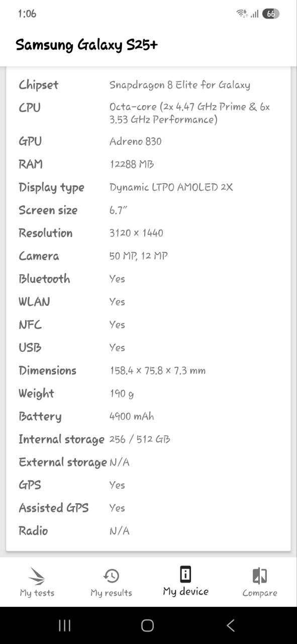Tap the Samsung Galaxy S25+ title
The image size is (297, 644).
(x=87, y=45)
